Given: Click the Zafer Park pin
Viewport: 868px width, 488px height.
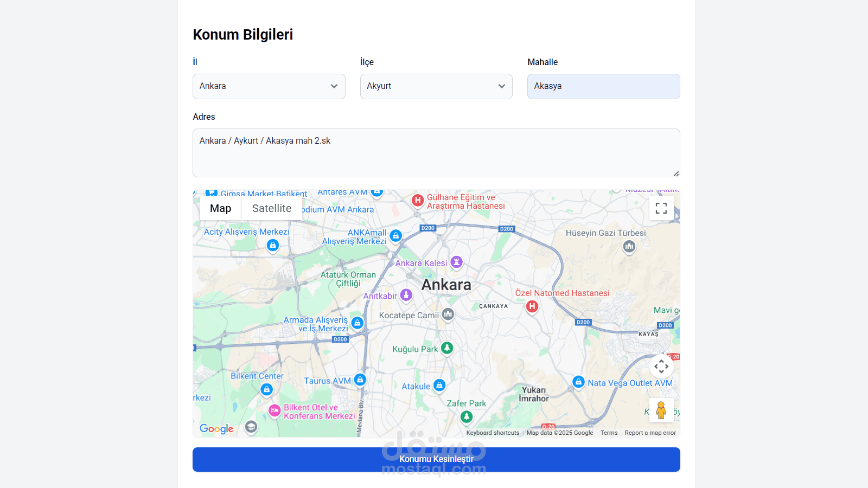Looking at the screenshot, I should (467, 417).
